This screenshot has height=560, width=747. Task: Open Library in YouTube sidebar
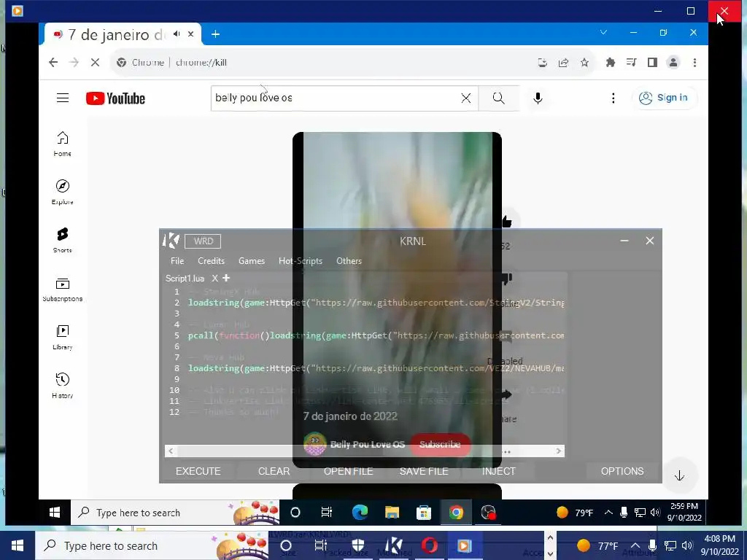[63, 337]
